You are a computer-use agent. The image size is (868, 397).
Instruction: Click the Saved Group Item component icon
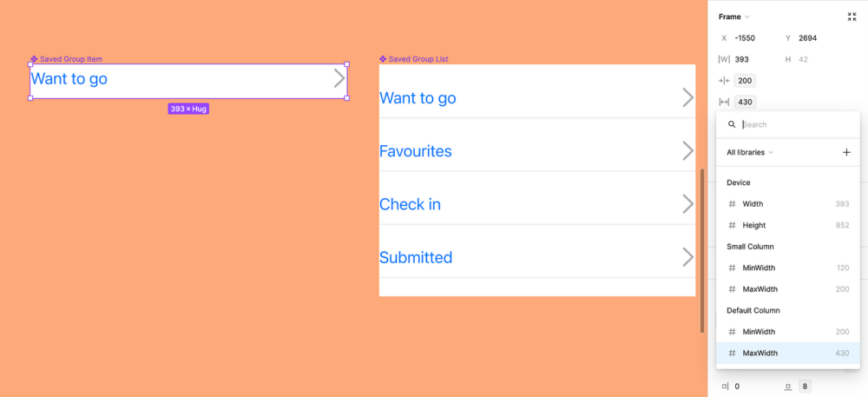pos(34,59)
